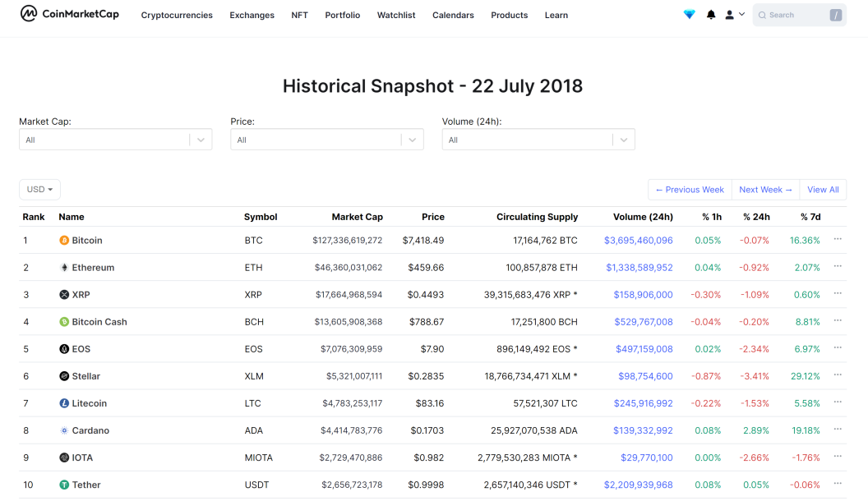This screenshot has height=501, width=868.
Task: Open the USD currency selector
Action: click(39, 190)
